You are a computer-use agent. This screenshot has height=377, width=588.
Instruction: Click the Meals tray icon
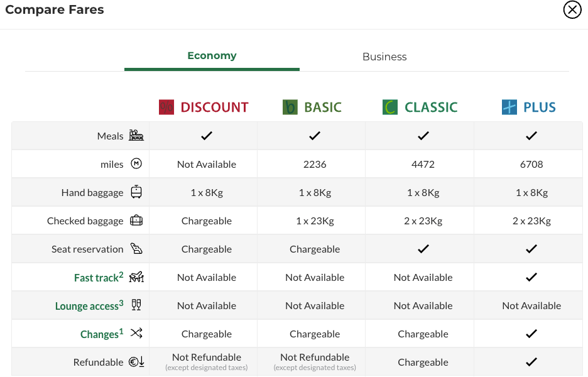pos(136,136)
